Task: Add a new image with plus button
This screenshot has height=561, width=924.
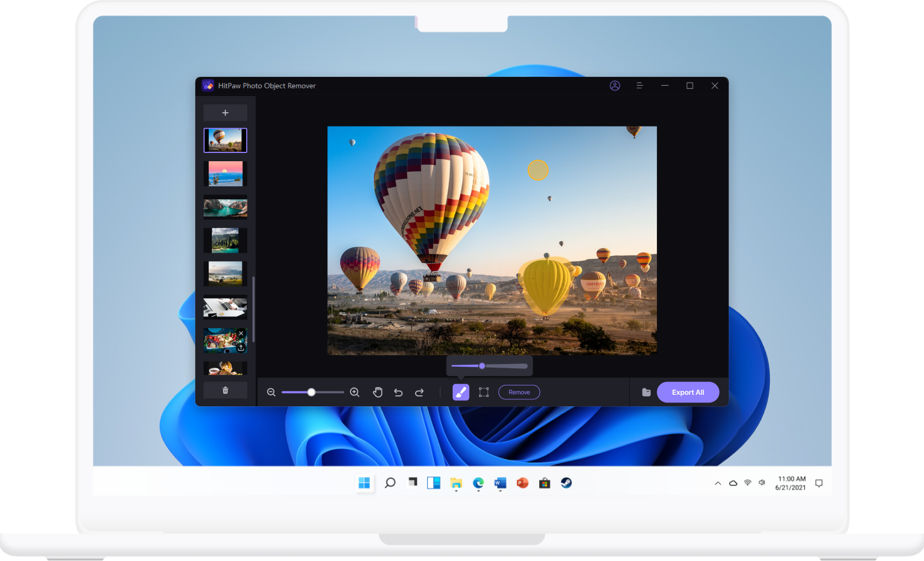Action: coord(225,113)
